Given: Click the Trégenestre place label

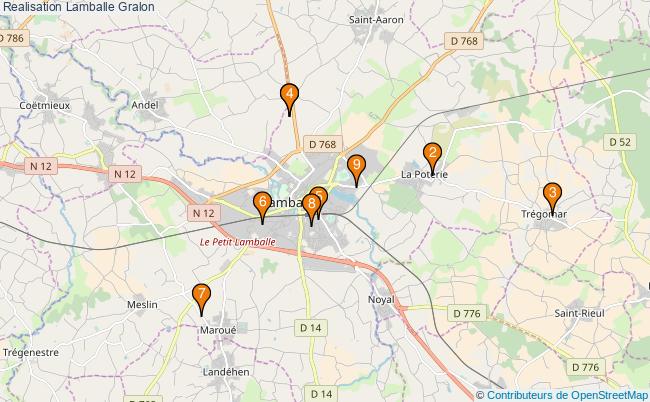Looking at the screenshot, I should 31,353.
